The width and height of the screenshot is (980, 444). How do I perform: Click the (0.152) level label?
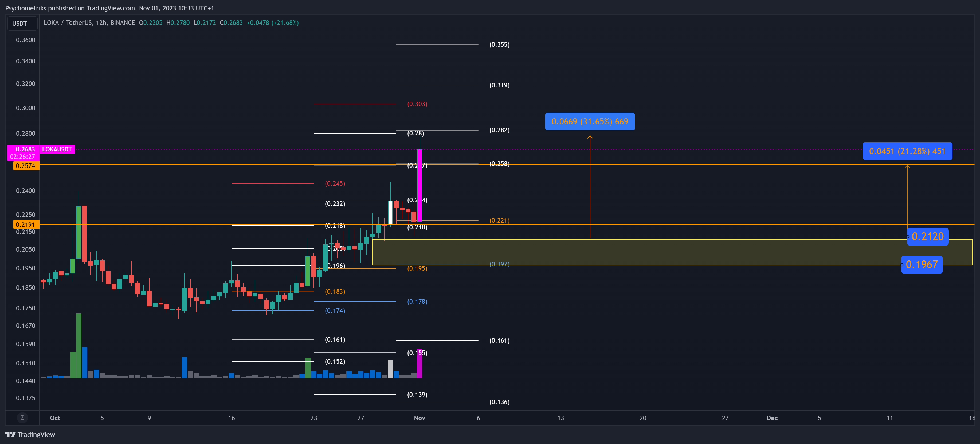click(335, 361)
